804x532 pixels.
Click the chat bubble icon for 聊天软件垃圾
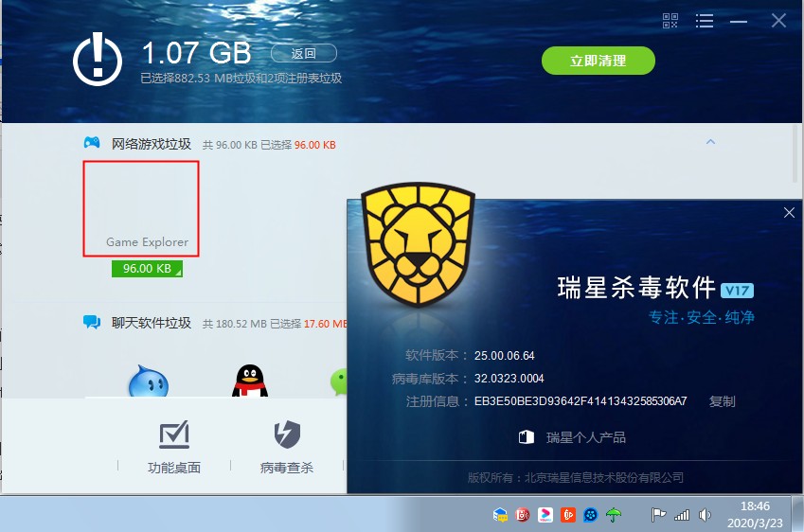[x=92, y=322]
